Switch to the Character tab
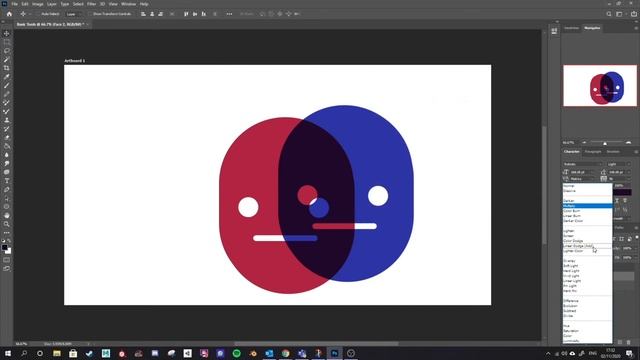This screenshot has width=640, height=360. point(571,152)
